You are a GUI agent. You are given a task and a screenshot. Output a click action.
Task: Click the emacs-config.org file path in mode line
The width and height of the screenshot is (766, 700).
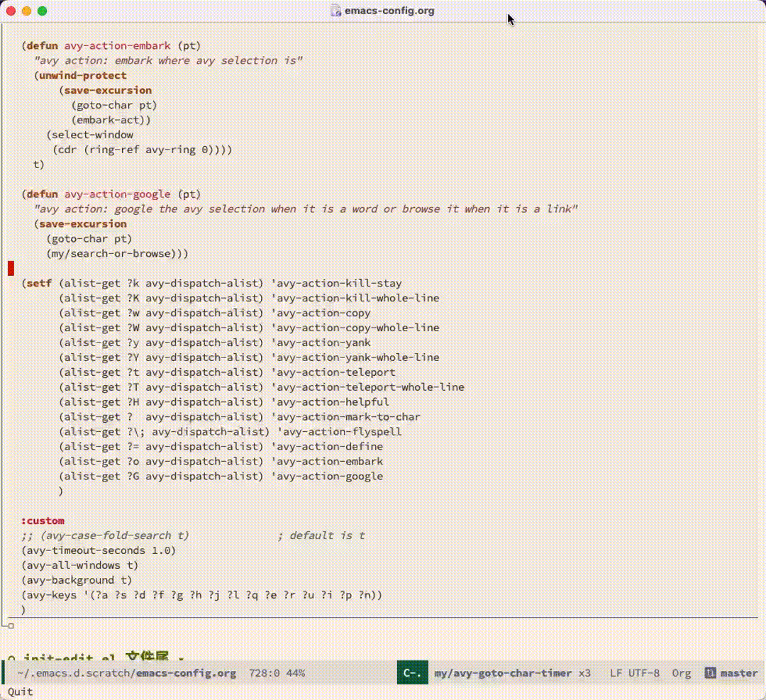click(126, 673)
